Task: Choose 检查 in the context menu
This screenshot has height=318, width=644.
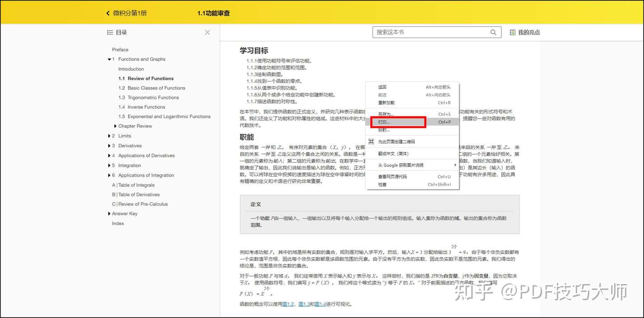Action: point(412,184)
